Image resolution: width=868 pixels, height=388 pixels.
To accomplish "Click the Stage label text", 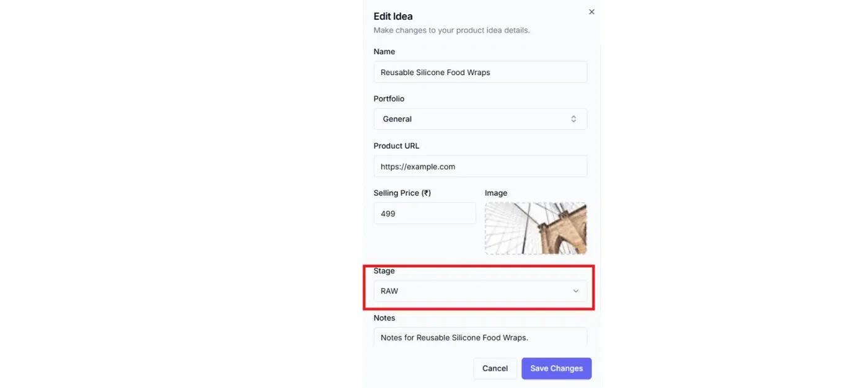I will (x=384, y=271).
